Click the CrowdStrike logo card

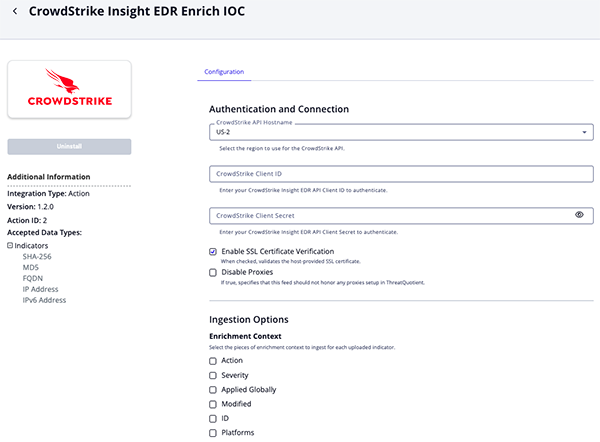point(69,89)
